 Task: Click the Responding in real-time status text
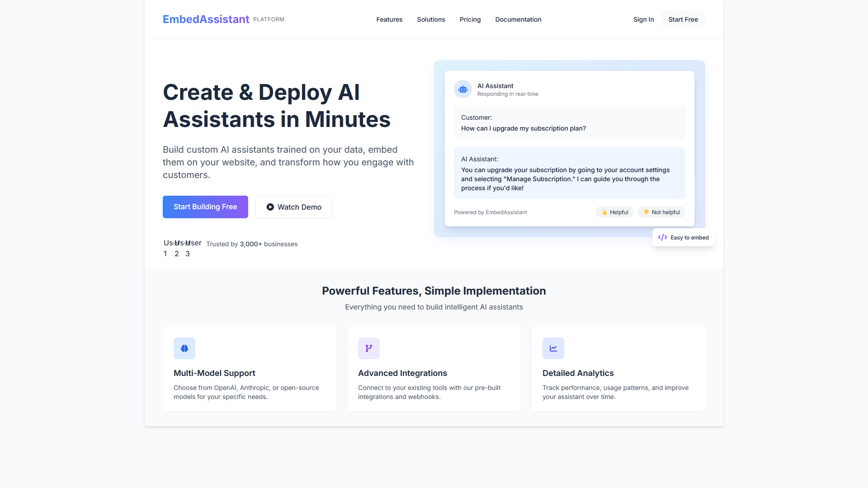[x=508, y=94]
